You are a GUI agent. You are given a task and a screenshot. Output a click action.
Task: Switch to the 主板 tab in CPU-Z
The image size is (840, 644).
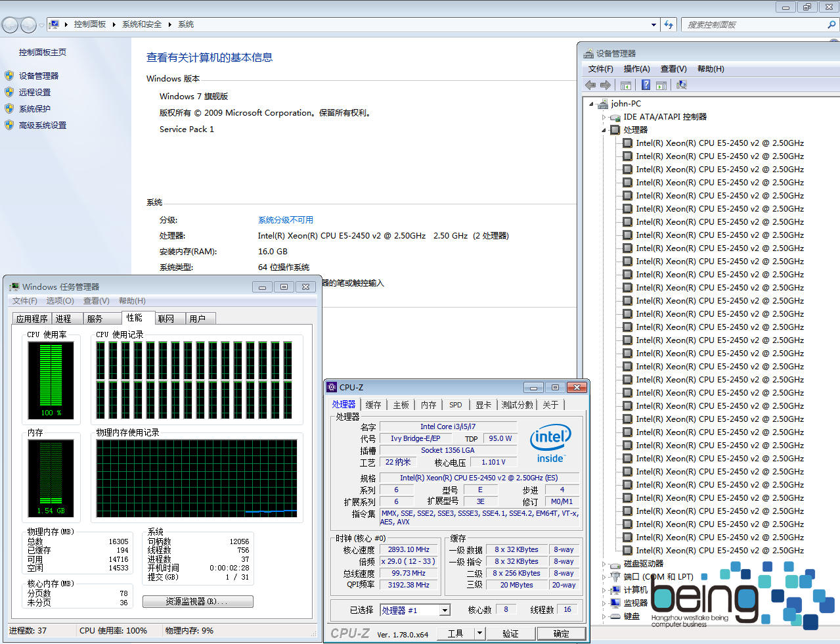point(401,405)
